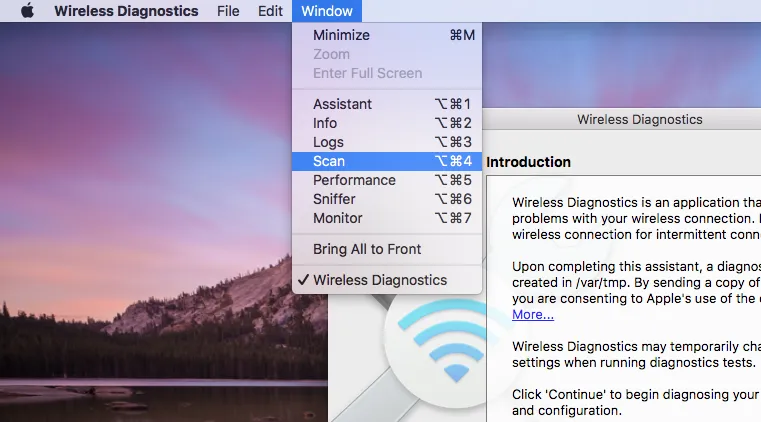
Task: Open the Logs utility
Action: tap(328, 142)
